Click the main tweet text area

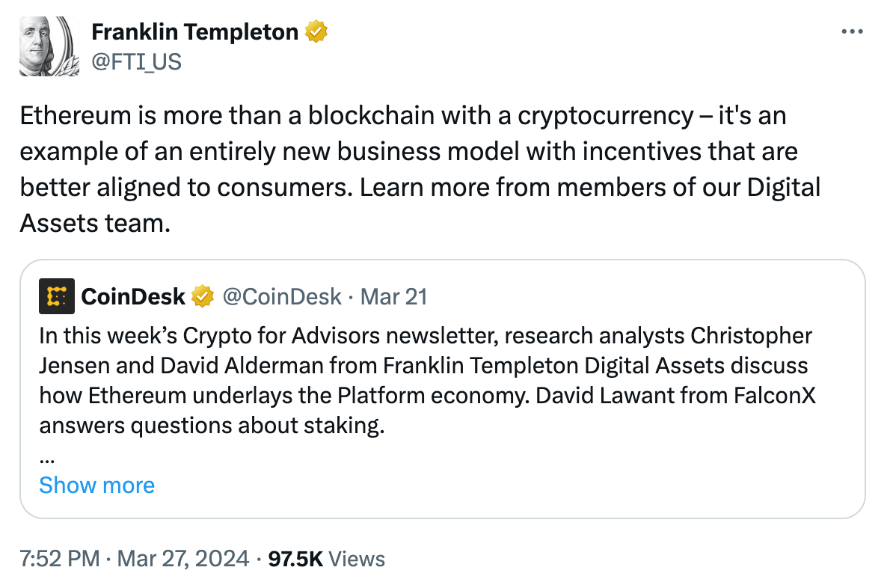point(411,169)
